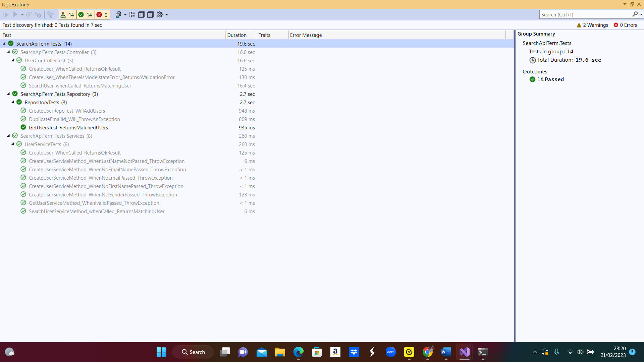Collapse the SearchApiTerm.Tests.Repository node

8,94
